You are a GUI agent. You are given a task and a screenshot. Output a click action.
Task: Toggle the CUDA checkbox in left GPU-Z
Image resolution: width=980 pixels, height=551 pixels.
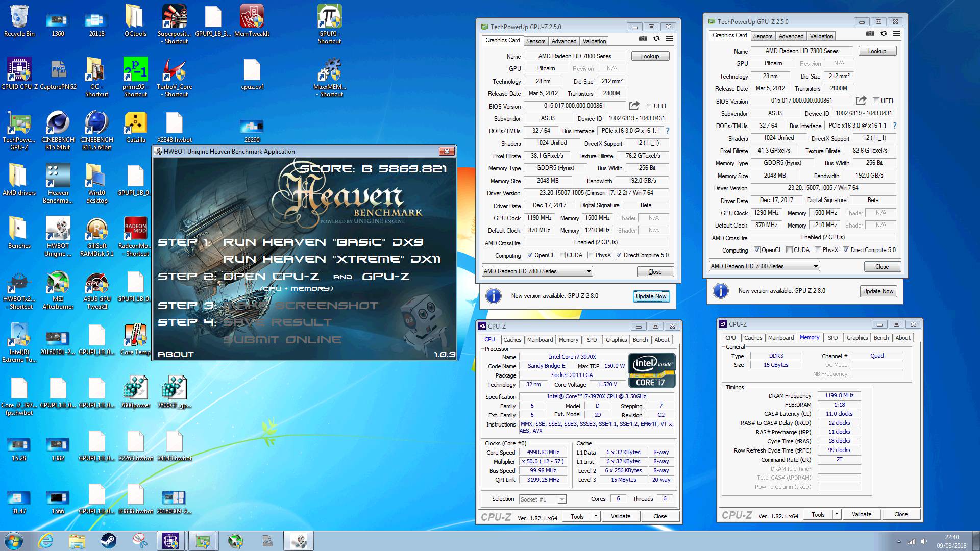pos(562,255)
